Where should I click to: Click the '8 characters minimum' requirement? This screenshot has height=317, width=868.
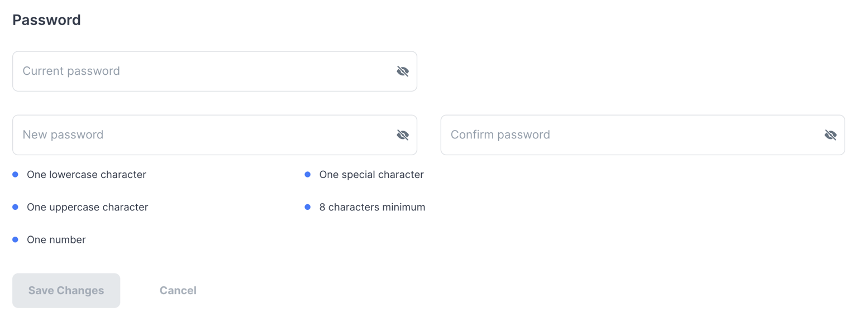(372, 207)
